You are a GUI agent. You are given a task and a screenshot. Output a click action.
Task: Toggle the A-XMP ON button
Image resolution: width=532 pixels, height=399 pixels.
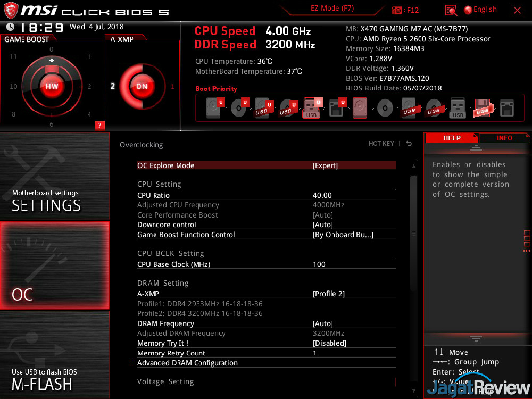point(142,86)
